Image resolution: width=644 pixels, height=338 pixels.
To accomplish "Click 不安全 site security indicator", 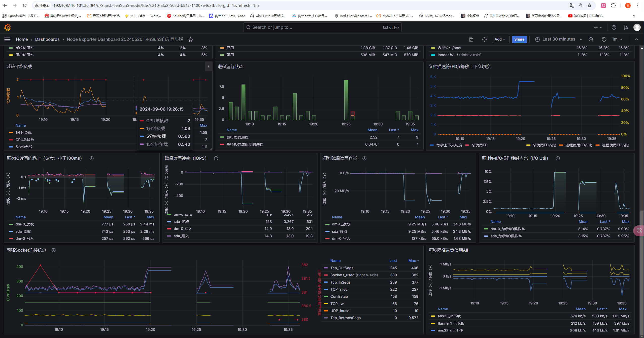I will 42,5.
